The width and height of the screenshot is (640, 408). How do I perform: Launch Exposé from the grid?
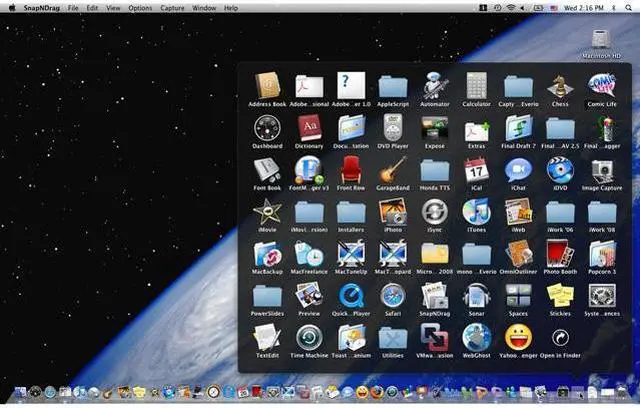(x=435, y=128)
